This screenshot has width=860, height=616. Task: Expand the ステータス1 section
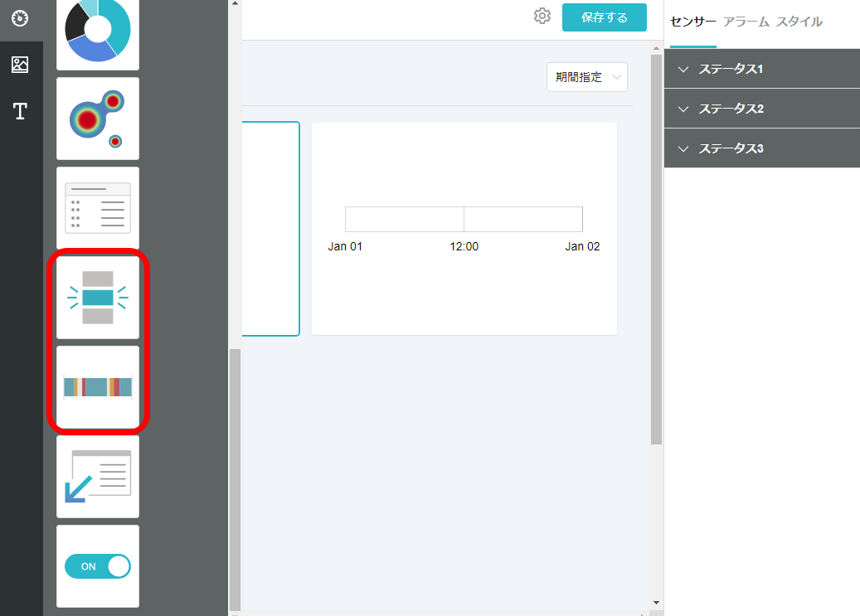762,69
